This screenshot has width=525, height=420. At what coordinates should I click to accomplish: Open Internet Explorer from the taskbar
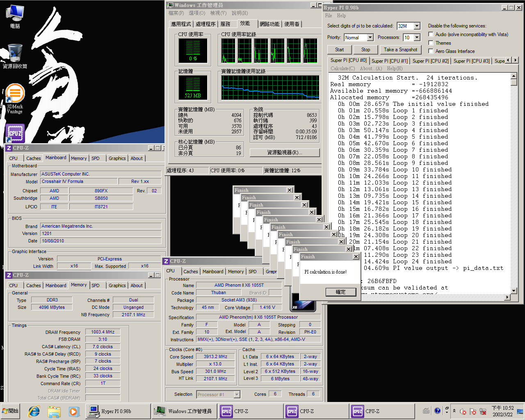(x=34, y=411)
